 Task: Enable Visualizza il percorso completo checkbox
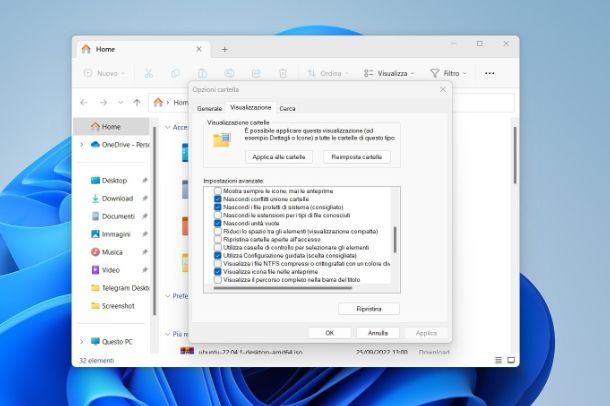[x=218, y=280]
